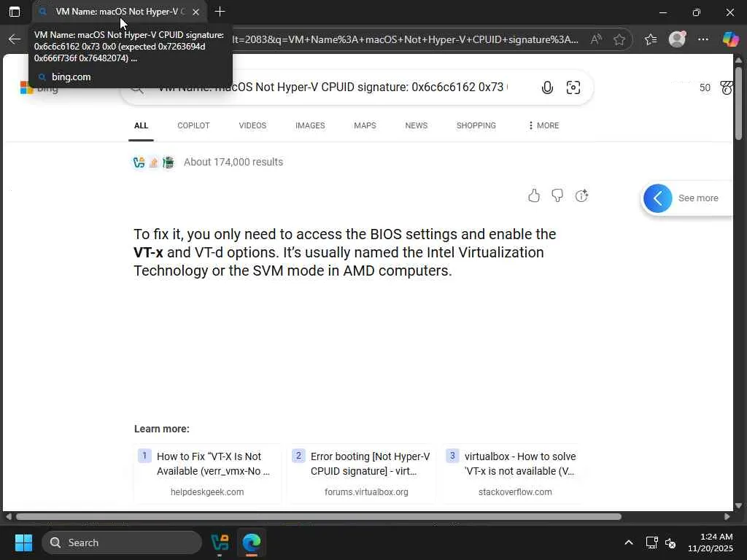Open Microsoft Rewards medal icon

coord(727,87)
